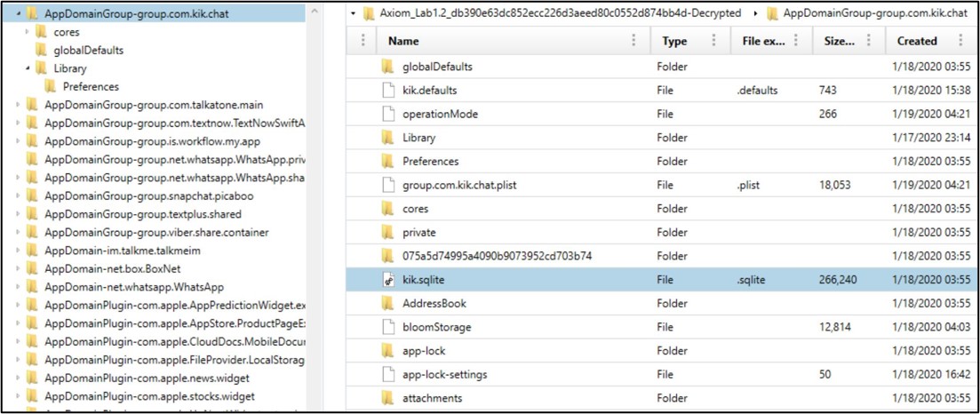Open breadcrumb dropdown arrow before Axiom_Lab1.2
The height and width of the screenshot is (414, 980).
tap(354, 12)
